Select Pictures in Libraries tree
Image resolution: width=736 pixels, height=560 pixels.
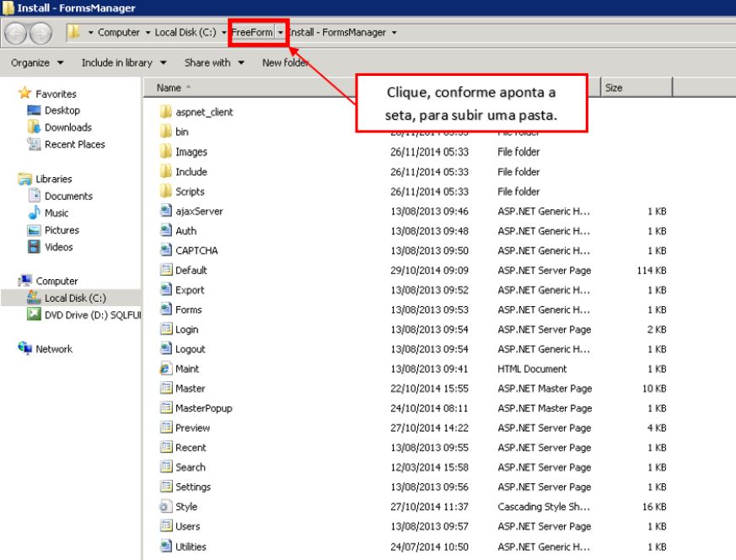pos(62,230)
